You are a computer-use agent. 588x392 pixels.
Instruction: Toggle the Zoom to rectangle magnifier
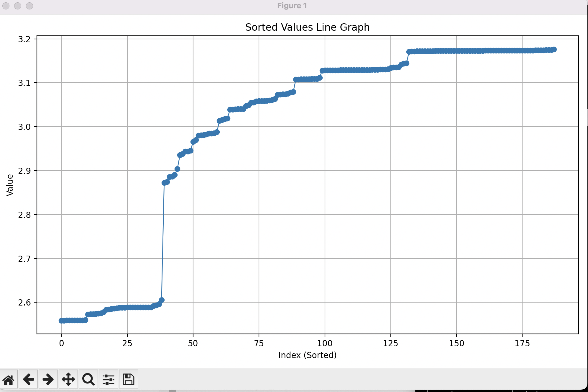click(x=88, y=379)
